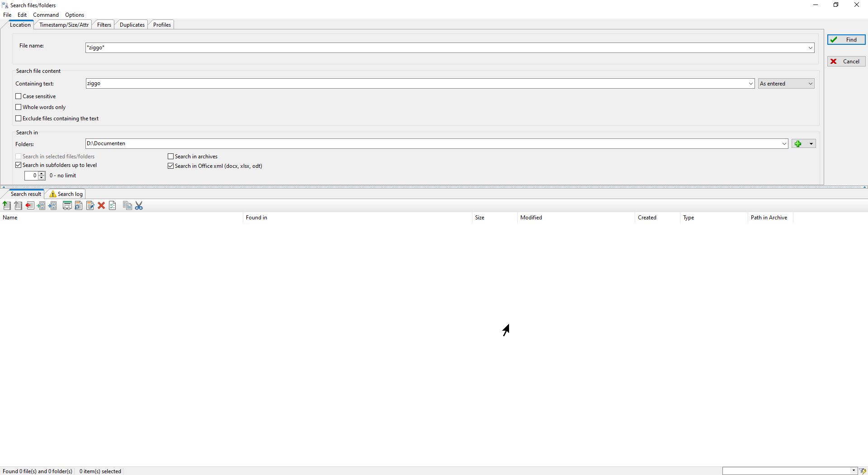868x475 pixels.
Task: Click the green plus add-folder icon
Action: click(798, 144)
